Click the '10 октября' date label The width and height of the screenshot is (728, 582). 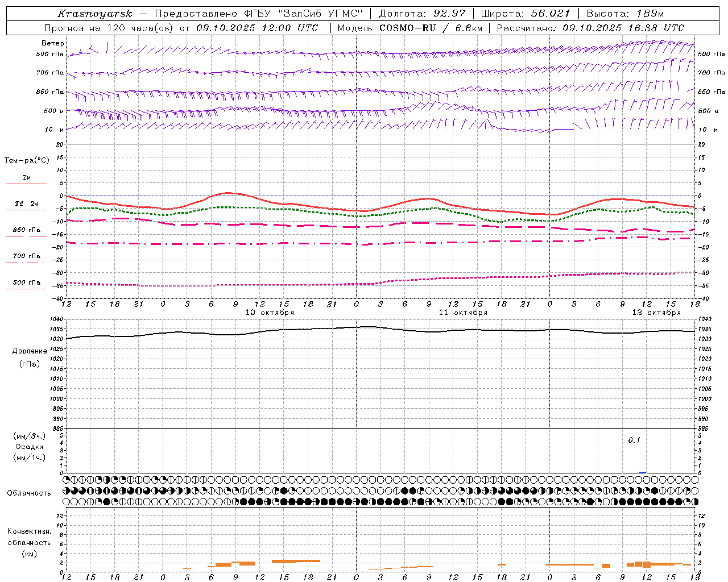[270, 313]
